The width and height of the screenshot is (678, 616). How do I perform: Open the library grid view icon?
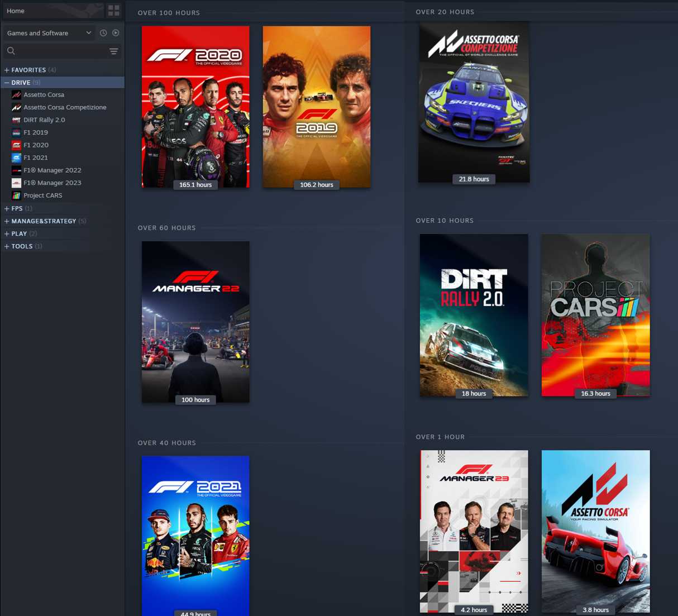pyautogui.click(x=114, y=11)
